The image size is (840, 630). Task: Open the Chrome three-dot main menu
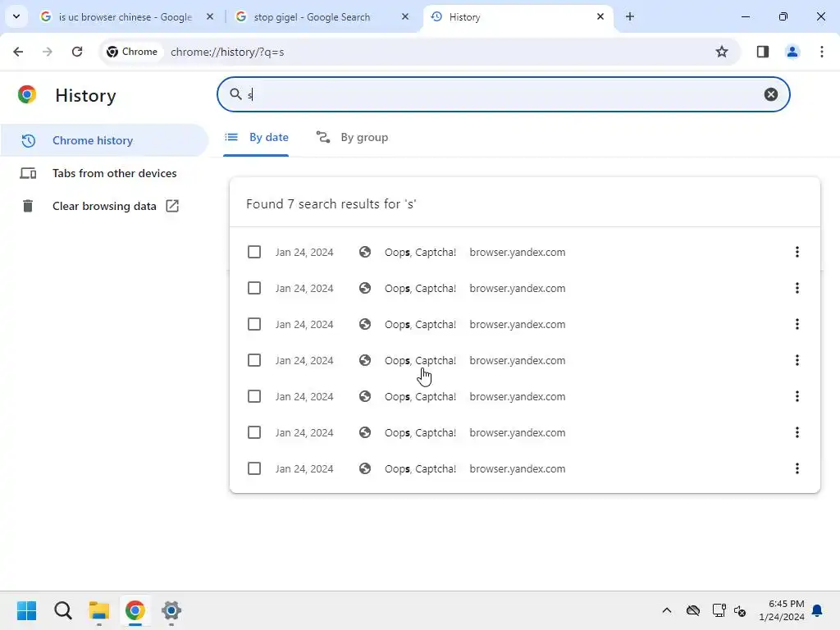pyautogui.click(x=821, y=52)
